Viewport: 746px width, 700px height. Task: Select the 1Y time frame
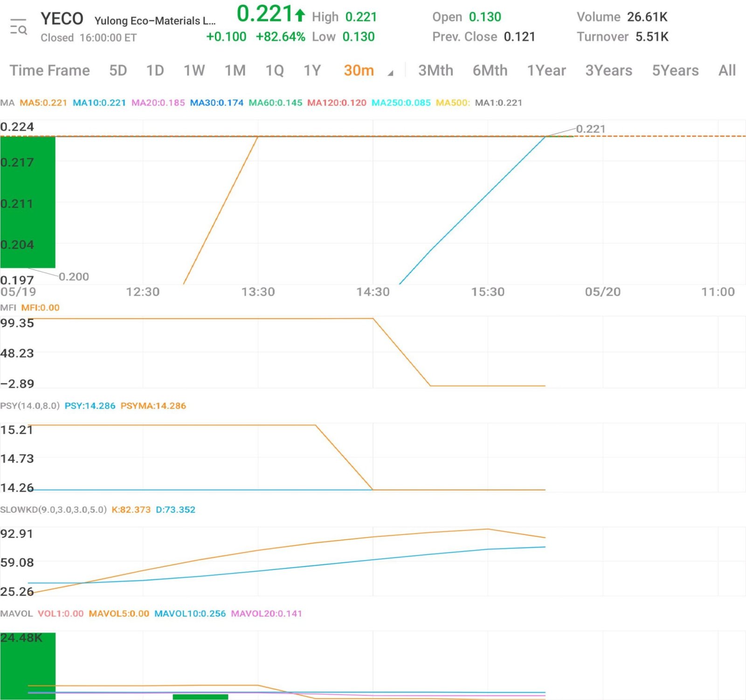pos(312,70)
